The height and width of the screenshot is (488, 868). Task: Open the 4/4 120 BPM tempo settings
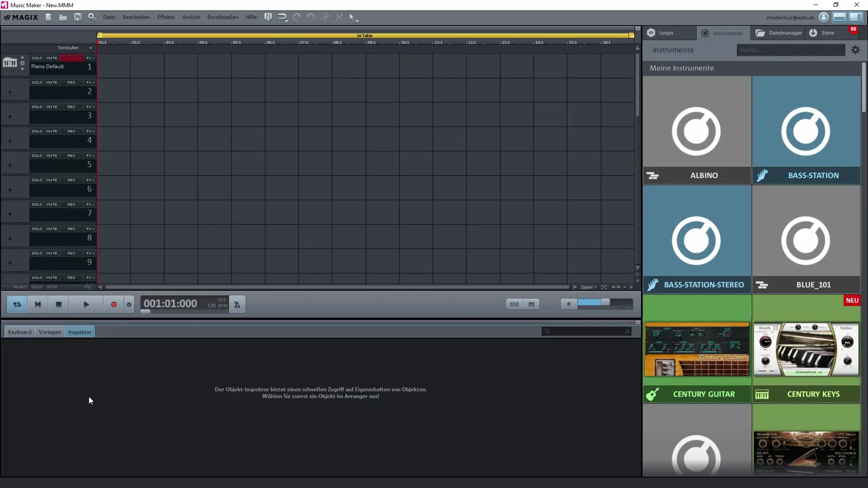[x=217, y=303]
